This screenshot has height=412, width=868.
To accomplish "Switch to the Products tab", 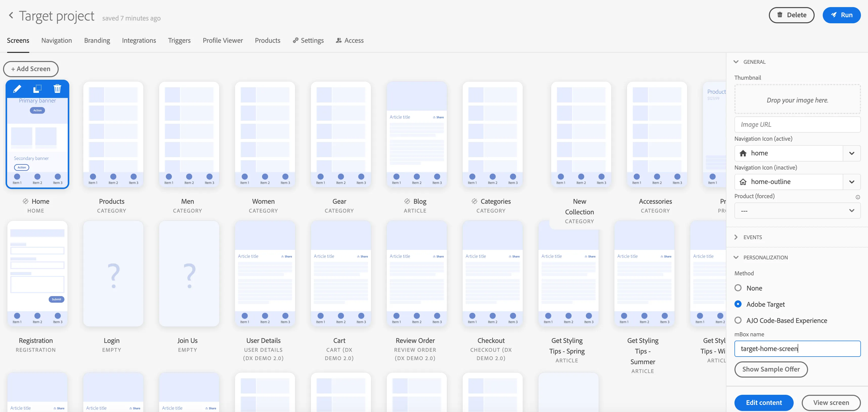I will click(268, 40).
